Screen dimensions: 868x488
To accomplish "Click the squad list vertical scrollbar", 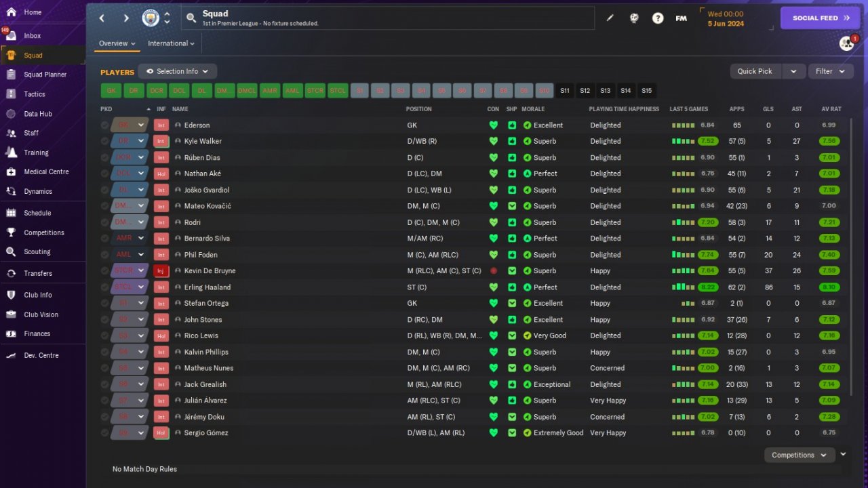I will tap(851, 258).
